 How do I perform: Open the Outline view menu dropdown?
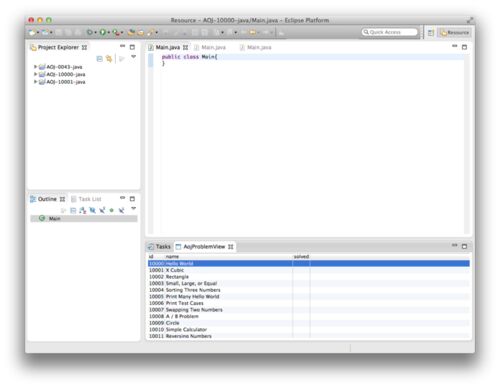(133, 208)
